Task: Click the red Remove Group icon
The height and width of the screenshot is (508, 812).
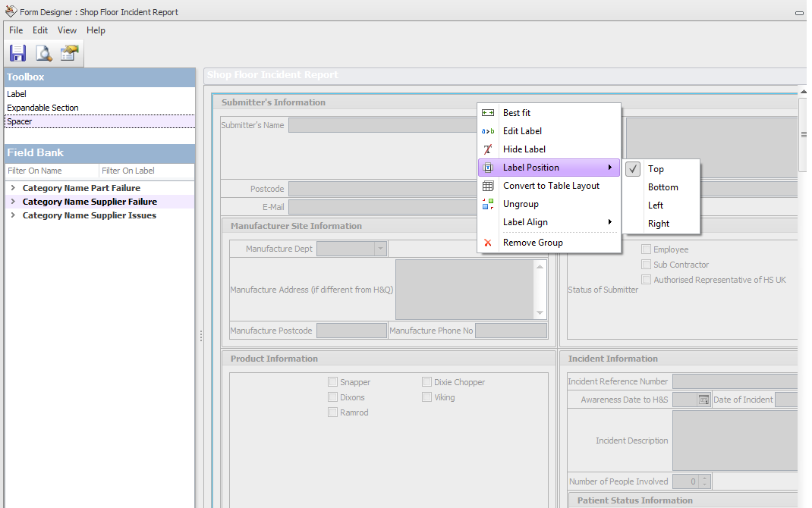Action: (488, 243)
